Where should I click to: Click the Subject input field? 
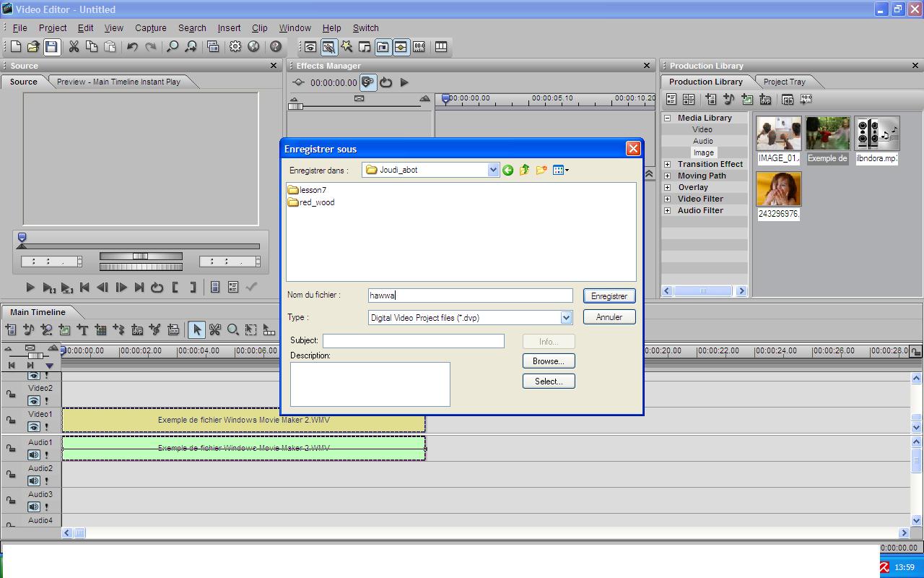point(413,341)
